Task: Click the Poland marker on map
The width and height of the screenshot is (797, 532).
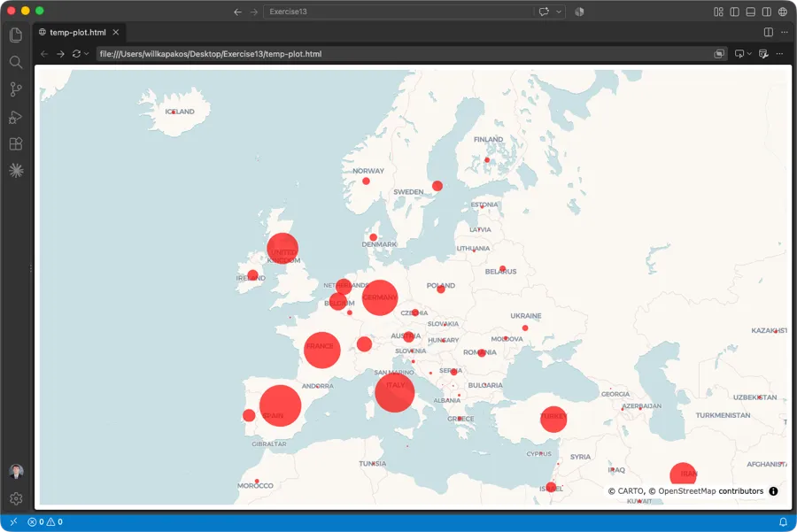Action: (441, 289)
